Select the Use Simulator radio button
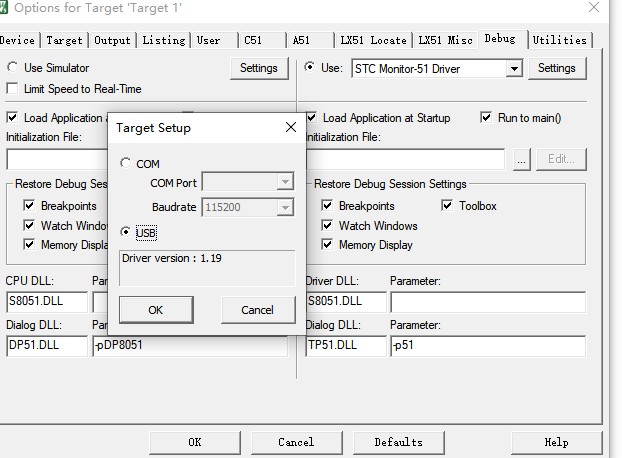This screenshot has height=458, width=622. click(12, 67)
